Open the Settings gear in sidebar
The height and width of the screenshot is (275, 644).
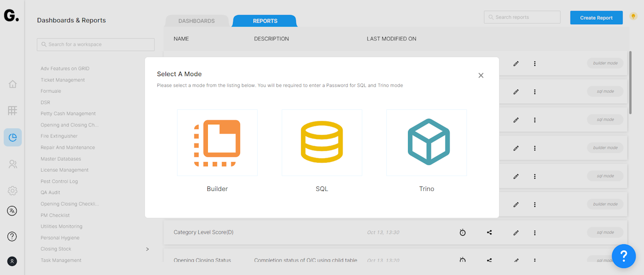[13, 191]
